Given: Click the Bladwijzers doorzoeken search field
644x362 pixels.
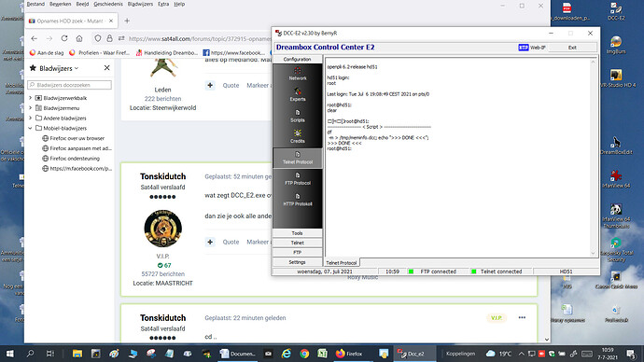Looking at the screenshot, I should (69, 85).
